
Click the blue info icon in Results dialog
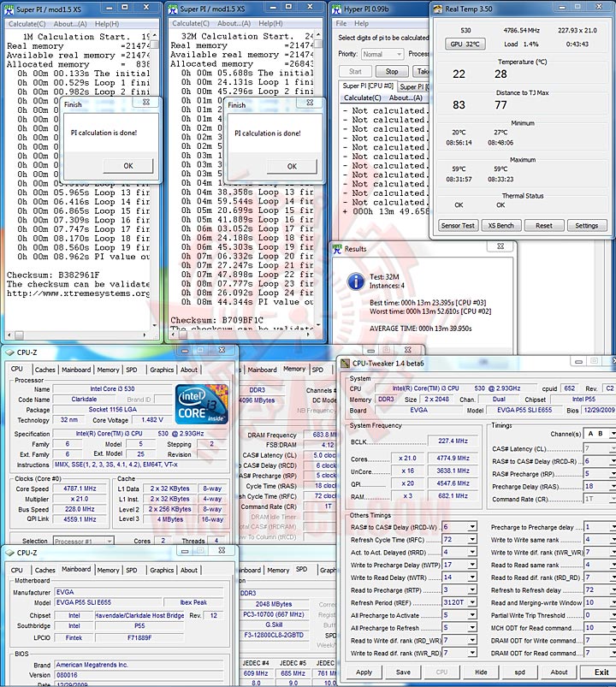[x=356, y=281]
